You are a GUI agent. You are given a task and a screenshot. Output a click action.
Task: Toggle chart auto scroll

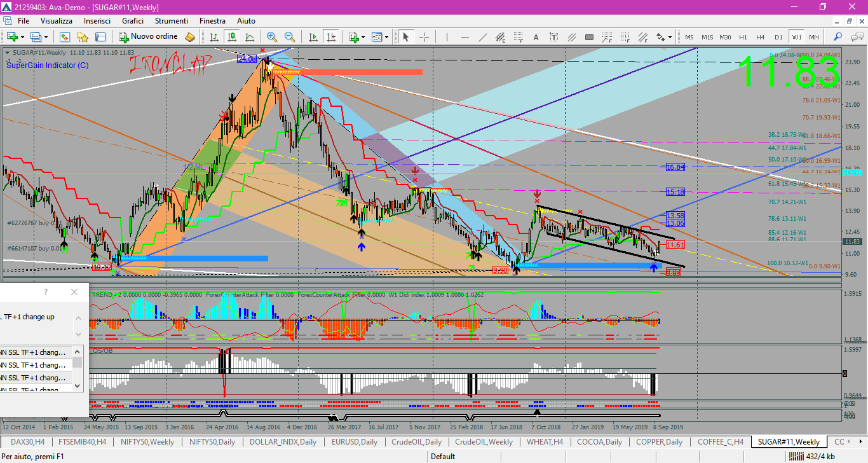pyautogui.click(x=313, y=37)
